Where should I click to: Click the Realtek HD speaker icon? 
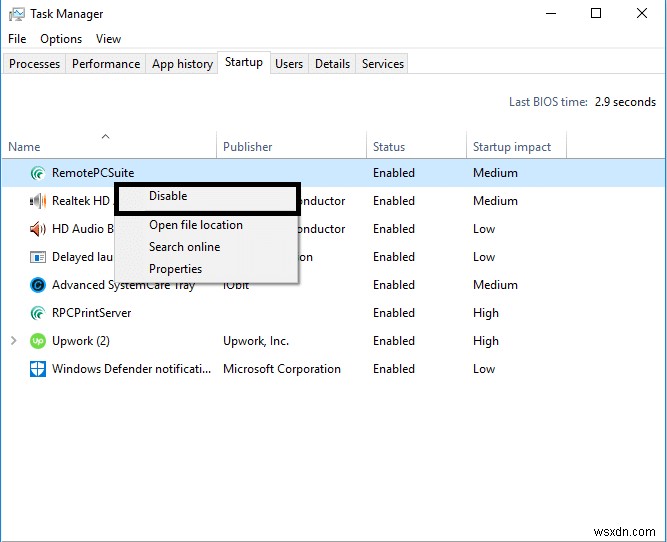pos(38,201)
